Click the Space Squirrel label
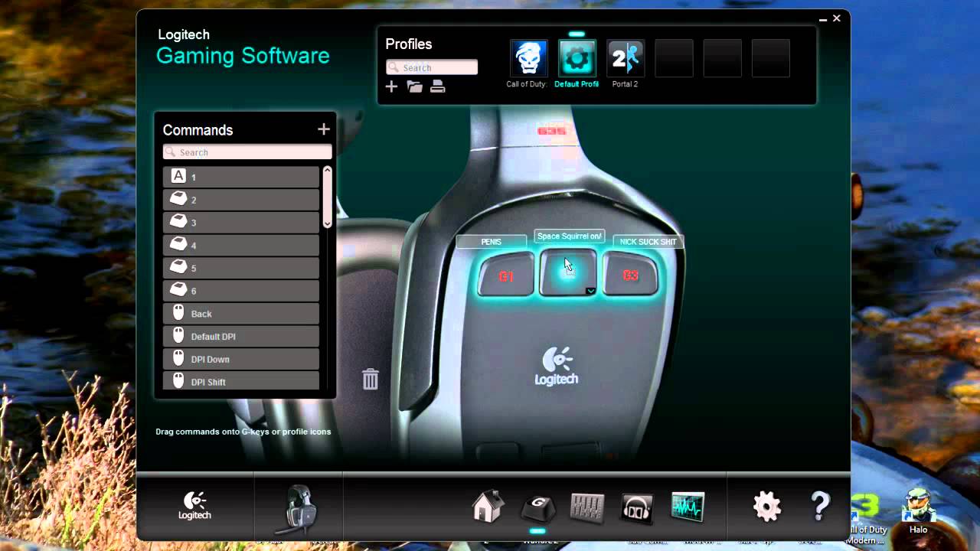Viewport: 980px width, 551px height. [569, 236]
